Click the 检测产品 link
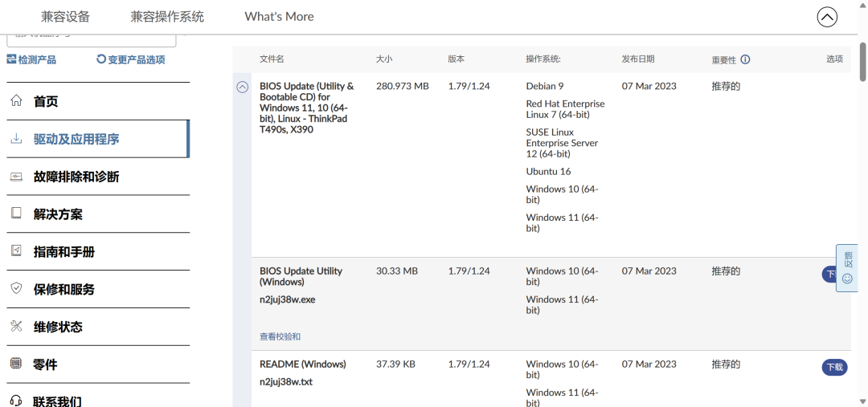Screen dimensions: 868x407 tap(37, 59)
